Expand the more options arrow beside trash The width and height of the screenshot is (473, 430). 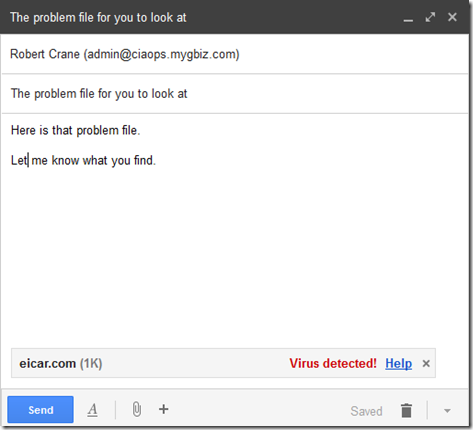click(x=447, y=411)
